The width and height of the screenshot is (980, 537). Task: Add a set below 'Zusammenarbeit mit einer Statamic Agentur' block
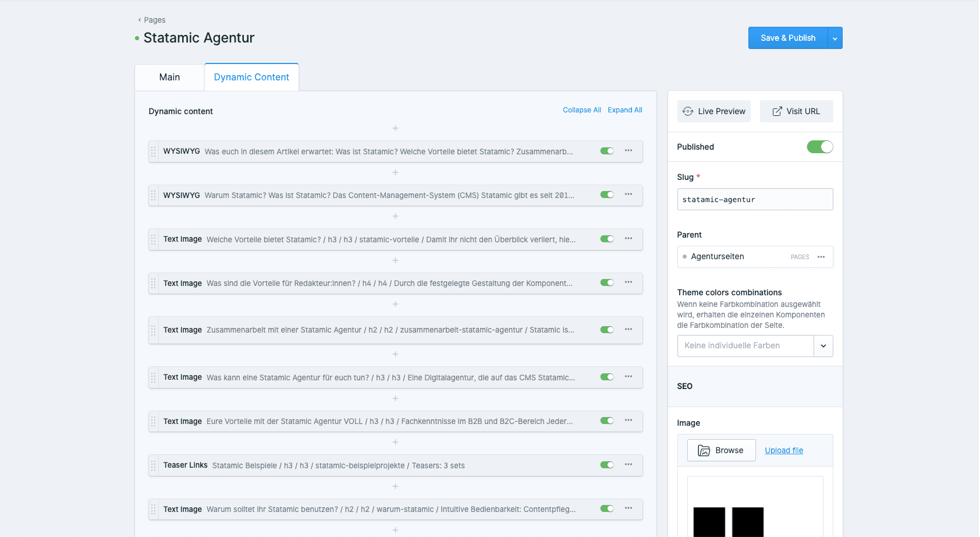coord(395,354)
